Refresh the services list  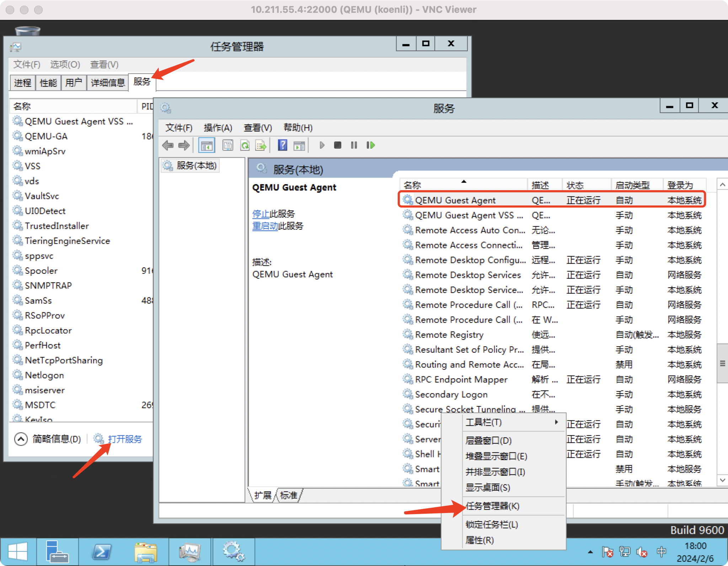(245, 145)
